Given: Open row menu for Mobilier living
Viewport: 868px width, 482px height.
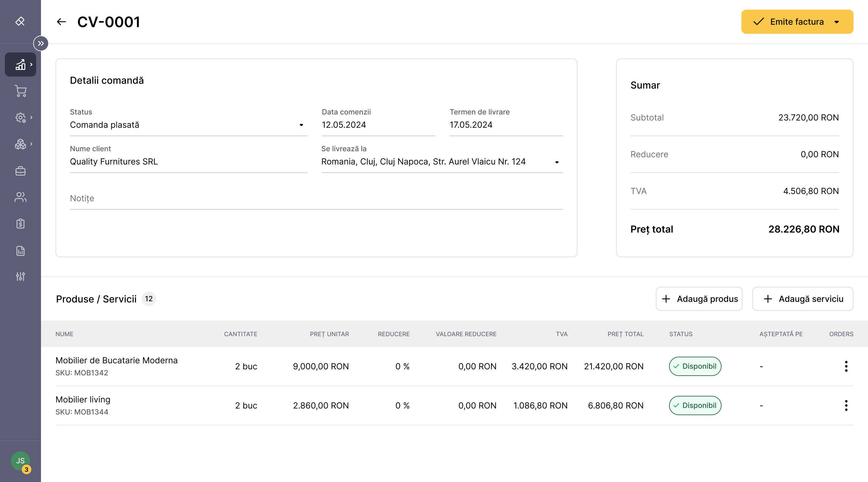Looking at the screenshot, I should coord(846,405).
